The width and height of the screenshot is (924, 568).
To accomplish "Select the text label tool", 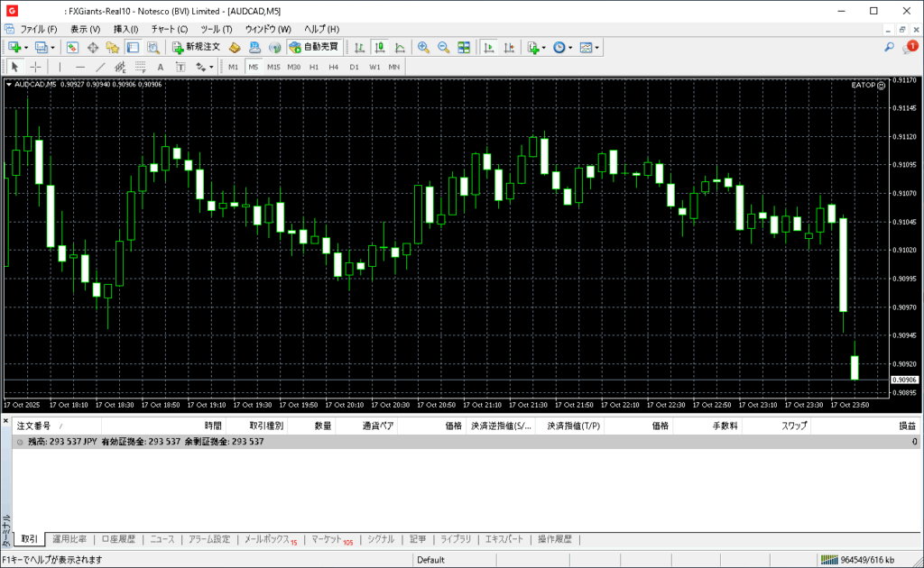I will coord(161,67).
